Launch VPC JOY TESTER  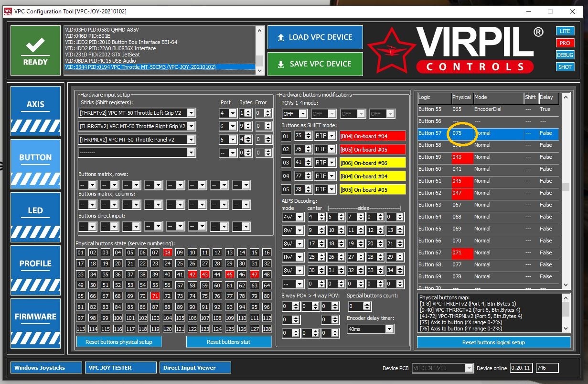click(121, 368)
